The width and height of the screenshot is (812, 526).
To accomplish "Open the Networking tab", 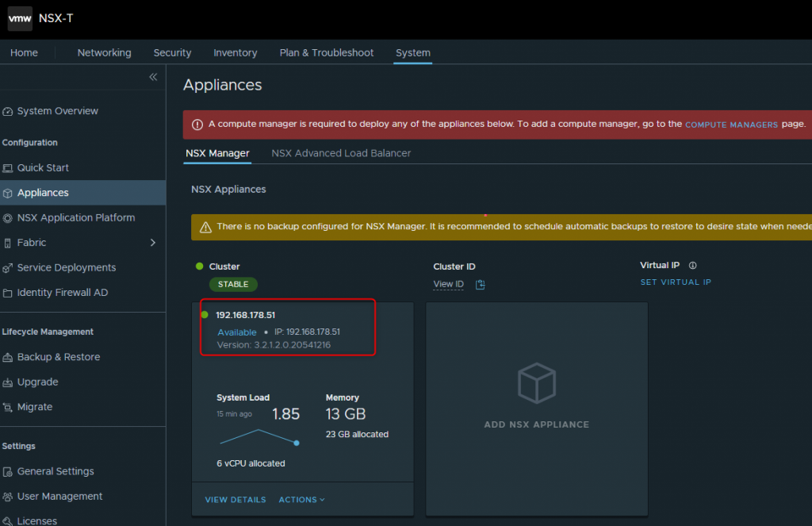I will pos(104,52).
